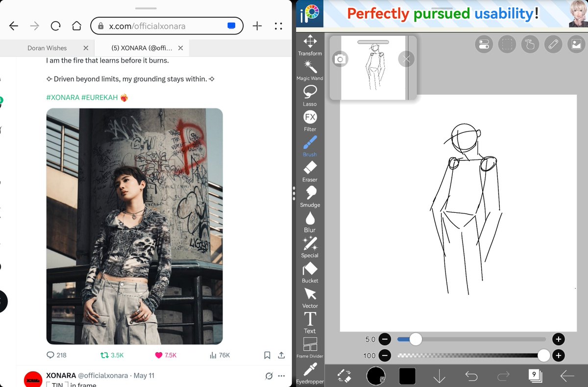Bookmark the XONARA post
588x387 pixels.
pyautogui.click(x=267, y=355)
